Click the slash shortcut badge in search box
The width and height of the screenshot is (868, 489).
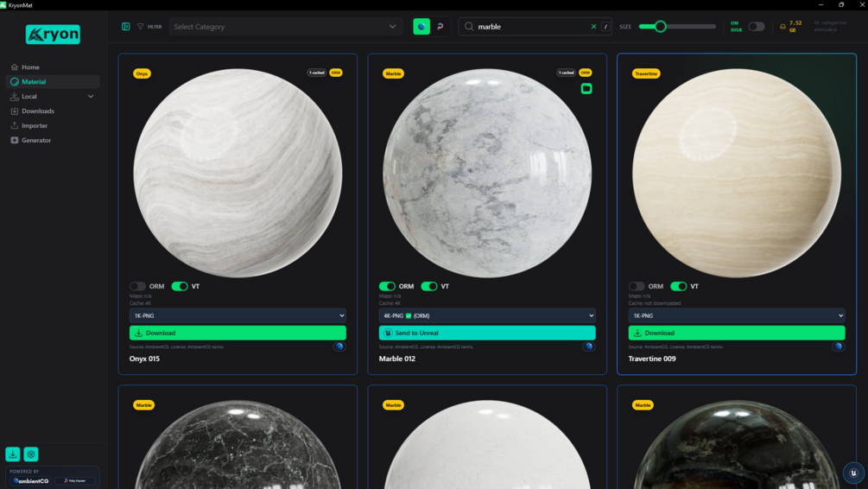pos(605,27)
